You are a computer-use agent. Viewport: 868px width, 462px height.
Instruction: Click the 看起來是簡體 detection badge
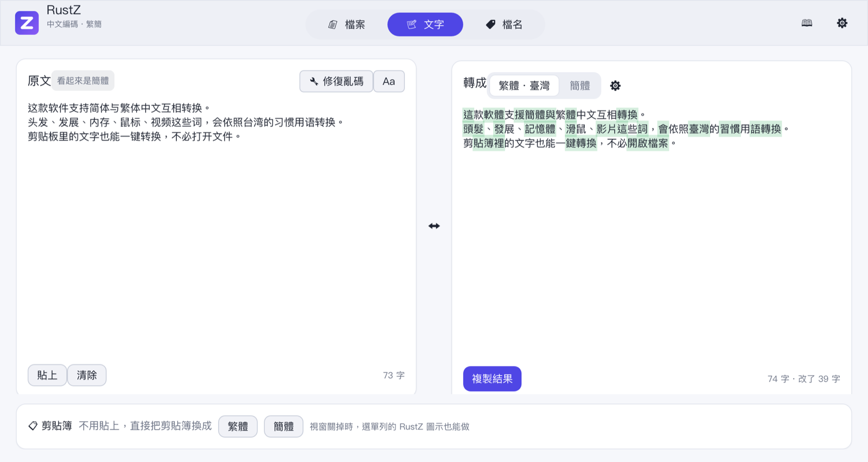click(83, 81)
